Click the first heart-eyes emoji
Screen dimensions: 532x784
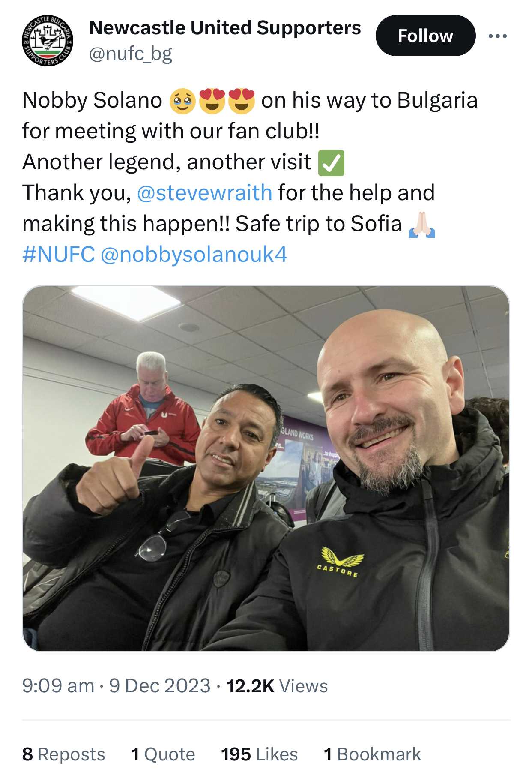click(212, 101)
